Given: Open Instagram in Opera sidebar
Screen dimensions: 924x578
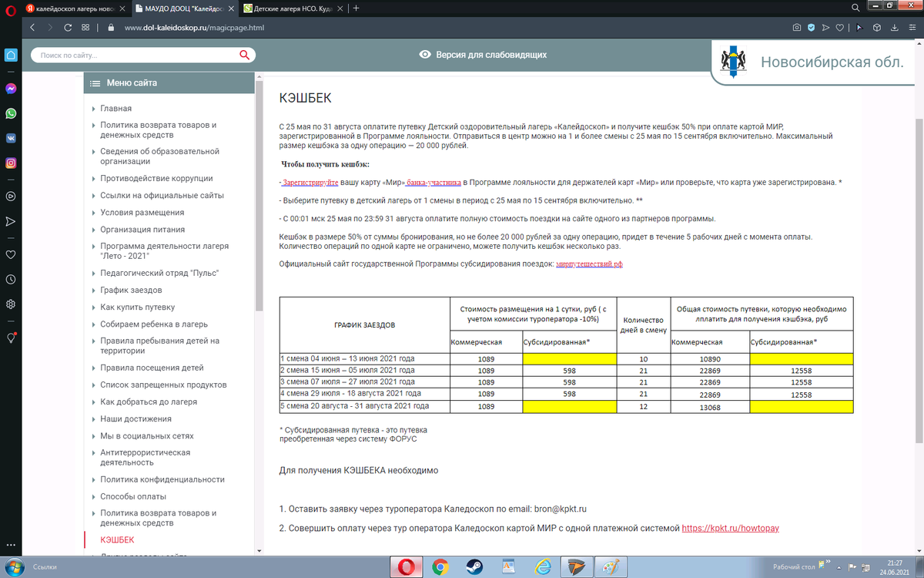Looking at the screenshot, I should click(11, 163).
